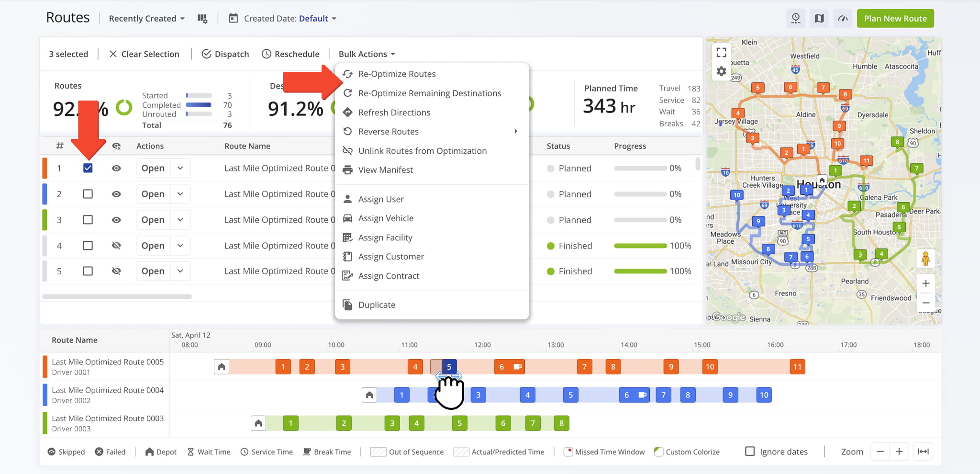
Task: Click the Duplicate option in the menu
Action: tap(377, 305)
